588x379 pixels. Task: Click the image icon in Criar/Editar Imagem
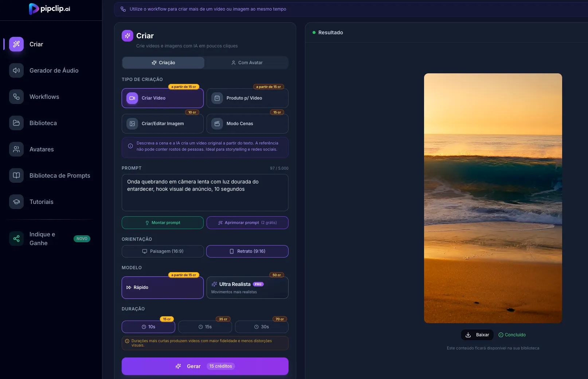(132, 124)
